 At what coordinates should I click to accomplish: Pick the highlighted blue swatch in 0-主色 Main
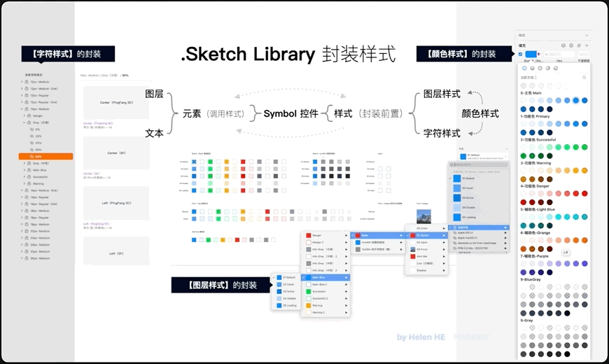point(575,100)
